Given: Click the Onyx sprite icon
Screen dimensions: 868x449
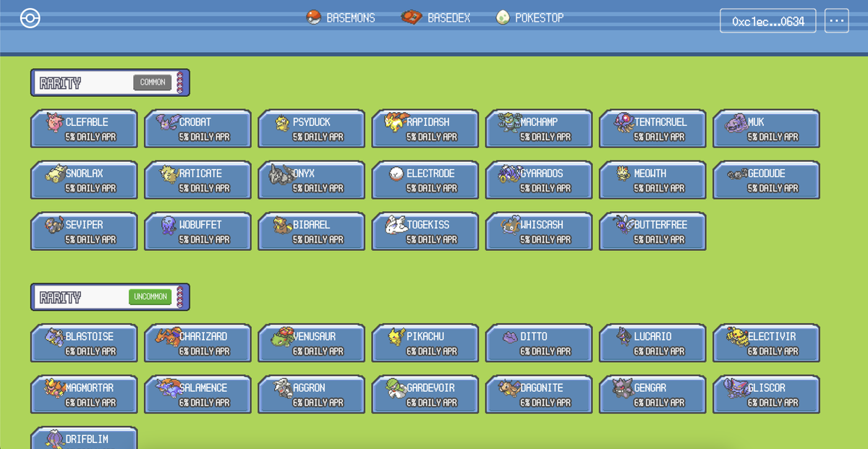Looking at the screenshot, I should (281, 174).
